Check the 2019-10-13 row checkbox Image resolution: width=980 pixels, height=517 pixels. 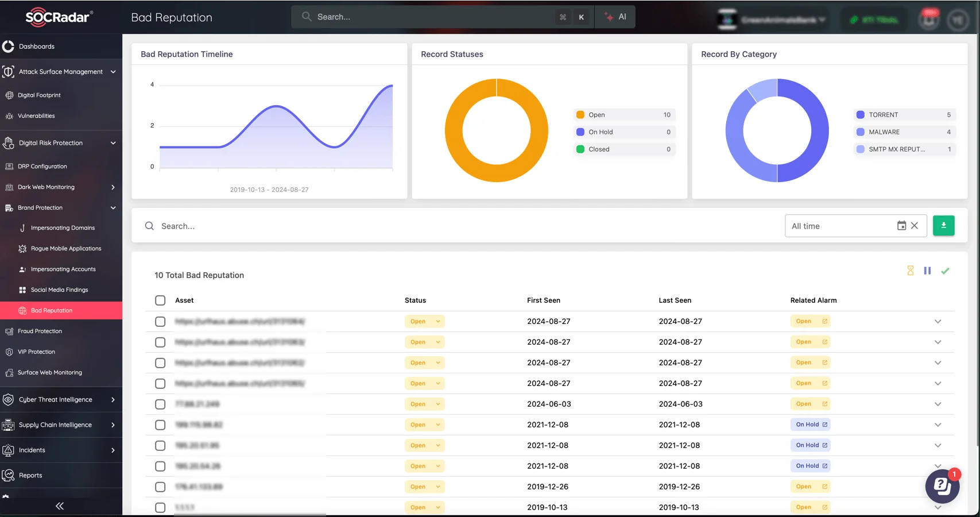pyautogui.click(x=160, y=508)
